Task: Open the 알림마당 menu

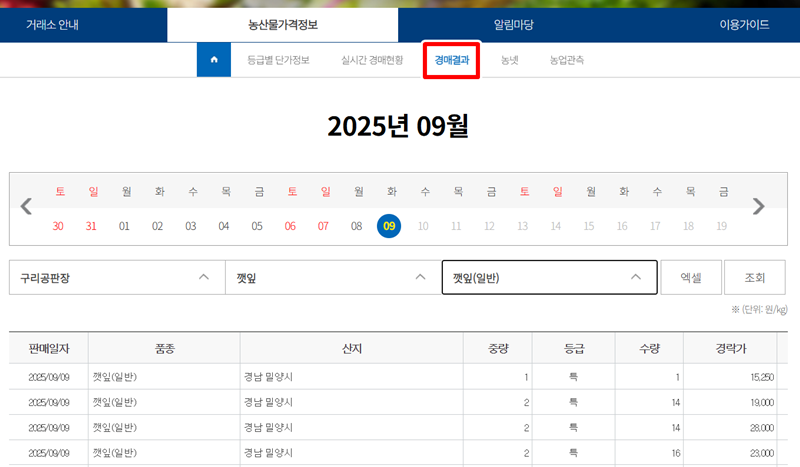Action: pos(513,24)
